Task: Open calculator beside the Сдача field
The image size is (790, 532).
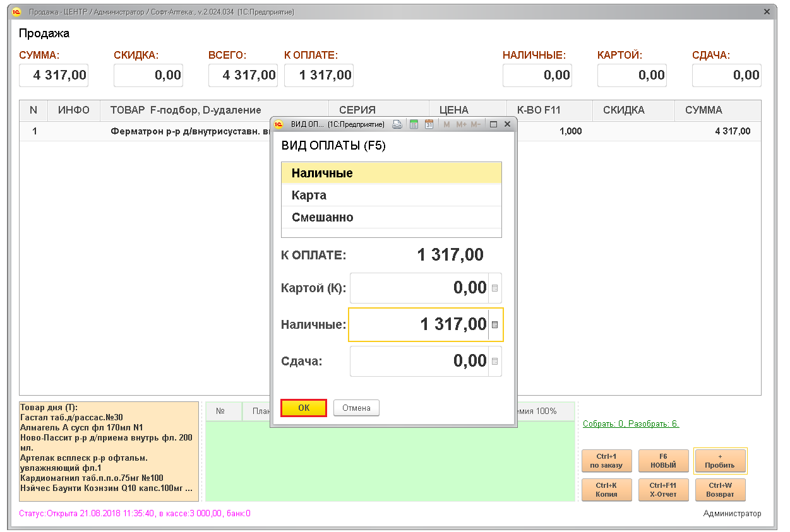Action: click(x=494, y=362)
